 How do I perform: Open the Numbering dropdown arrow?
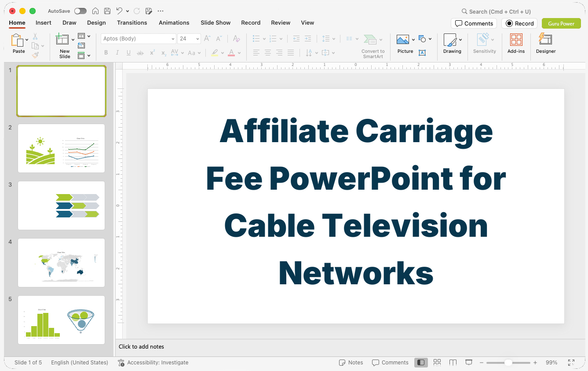pos(281,39)
